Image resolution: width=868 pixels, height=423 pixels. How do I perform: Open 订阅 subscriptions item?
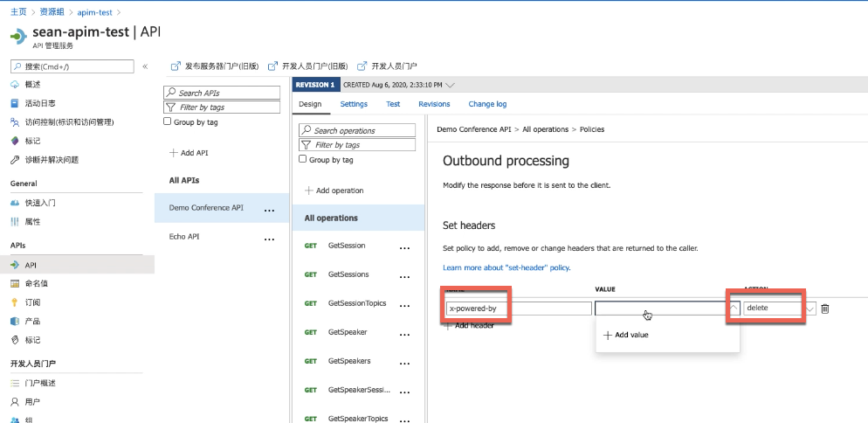[x=32, y=302]
